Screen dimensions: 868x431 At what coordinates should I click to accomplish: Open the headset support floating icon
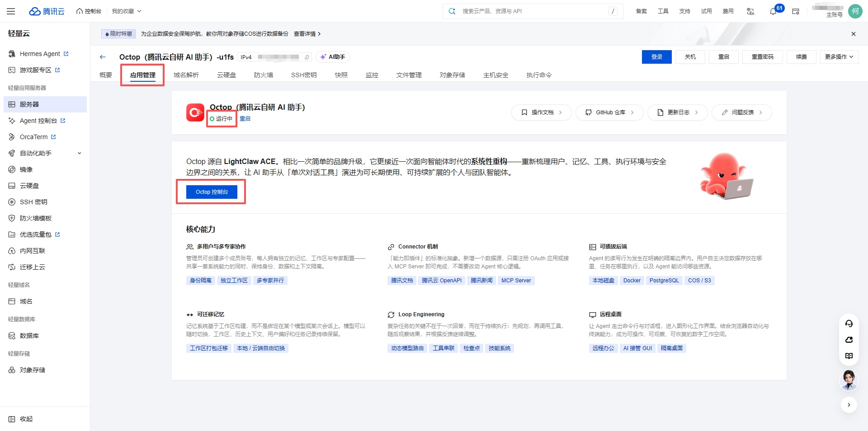[x=849, y=323]
